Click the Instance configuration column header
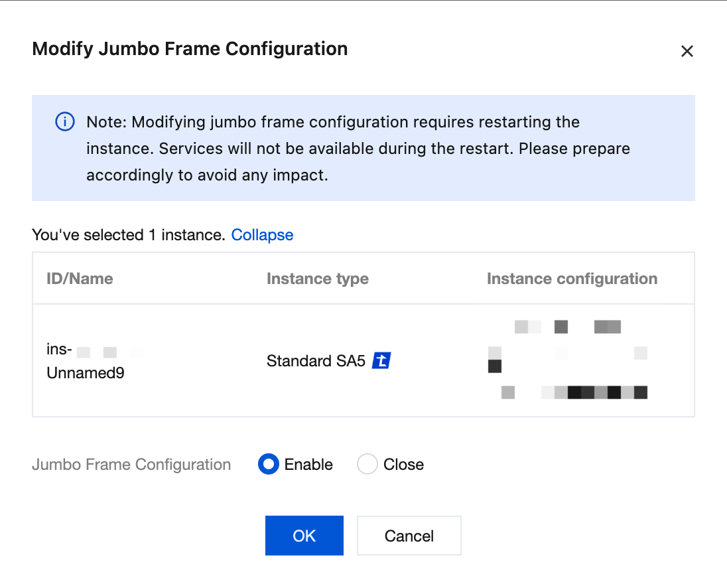This screenshot has width=727, height=588. coord(572,279)
